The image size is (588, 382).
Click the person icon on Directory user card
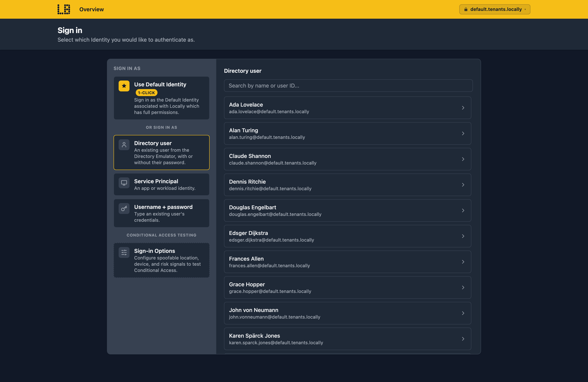click(x=124, y=145)
